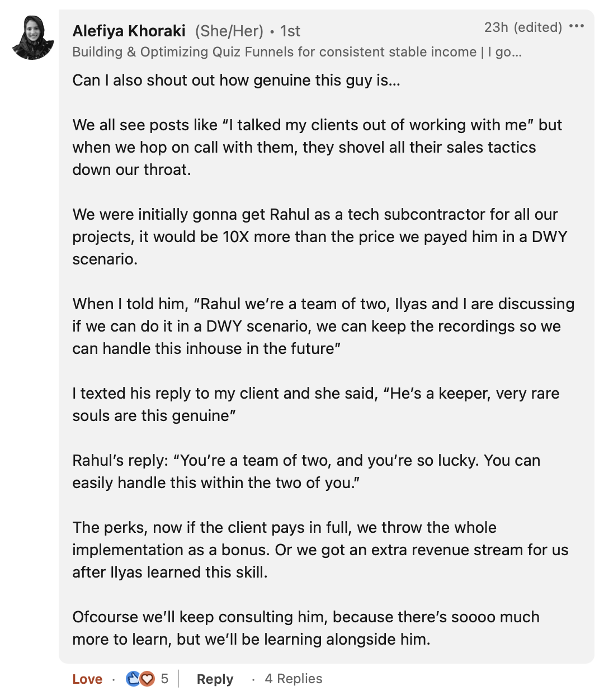Click the "Can I also shout out" line
Viewport: 604px width, 700px height.
237,81
